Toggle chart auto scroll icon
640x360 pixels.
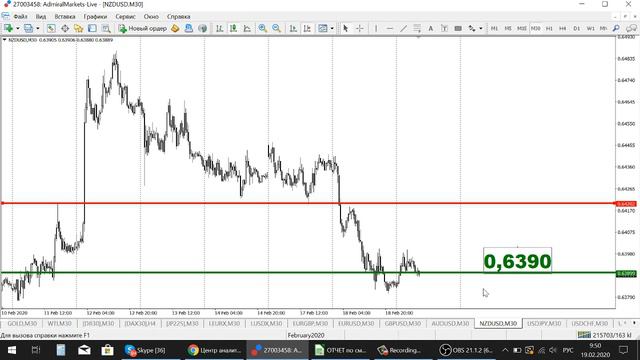293,28
